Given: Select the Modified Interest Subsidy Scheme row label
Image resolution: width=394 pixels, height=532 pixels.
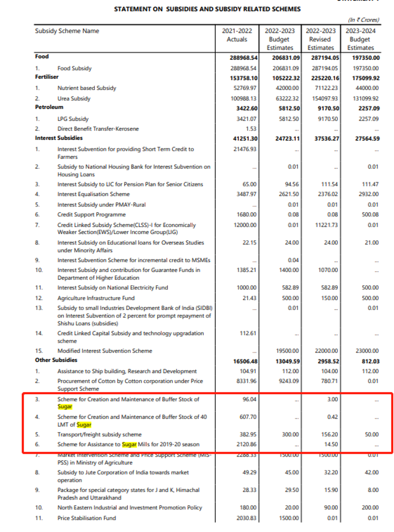Looking at the screenshot, I should (x=105, y=351).
